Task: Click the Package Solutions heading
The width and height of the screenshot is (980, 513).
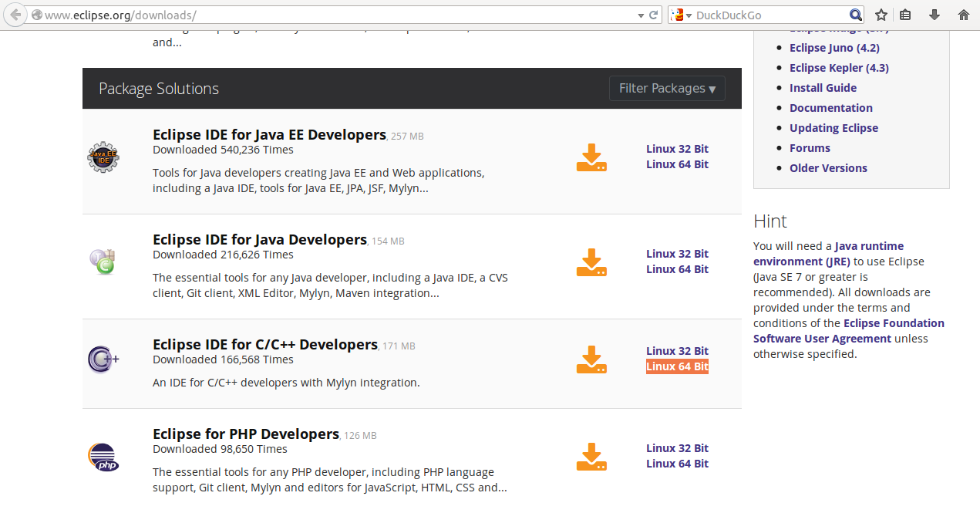Action: tap(159, 89)
